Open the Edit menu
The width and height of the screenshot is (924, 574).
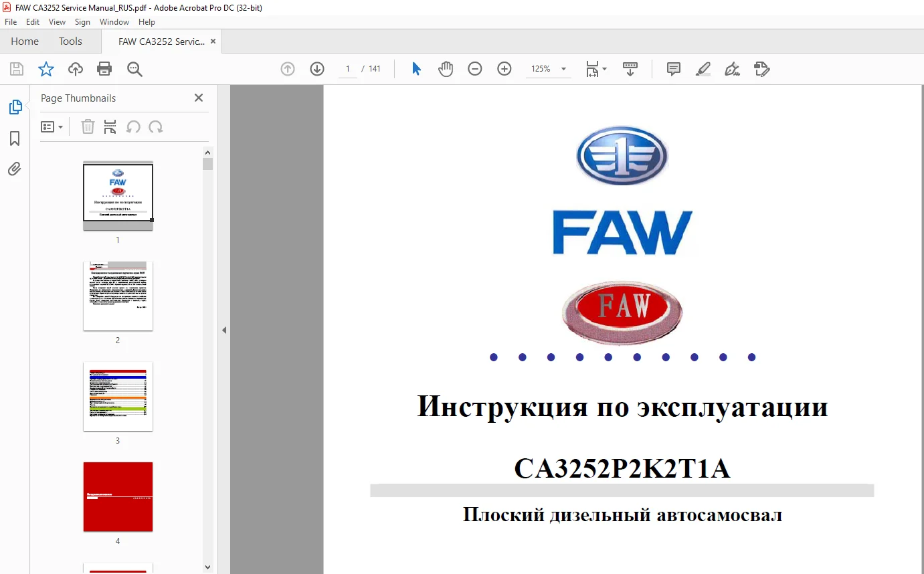[33, 22]
